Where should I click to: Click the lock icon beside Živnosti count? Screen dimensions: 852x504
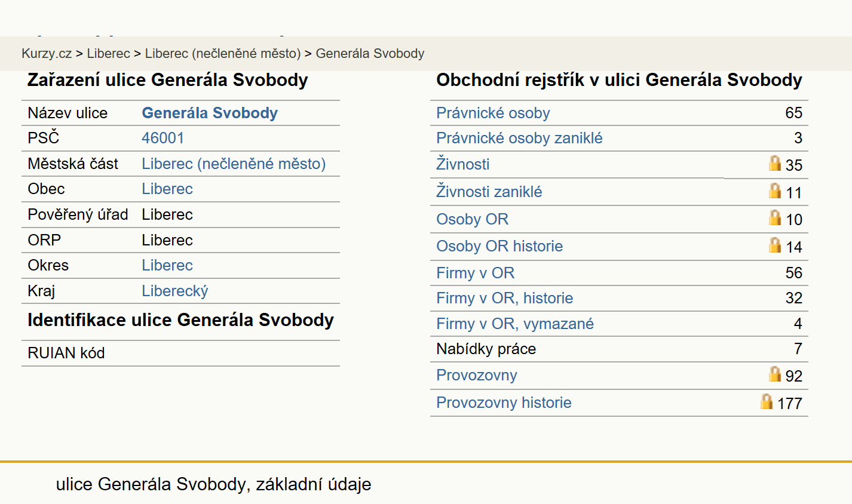pos(775,163)
